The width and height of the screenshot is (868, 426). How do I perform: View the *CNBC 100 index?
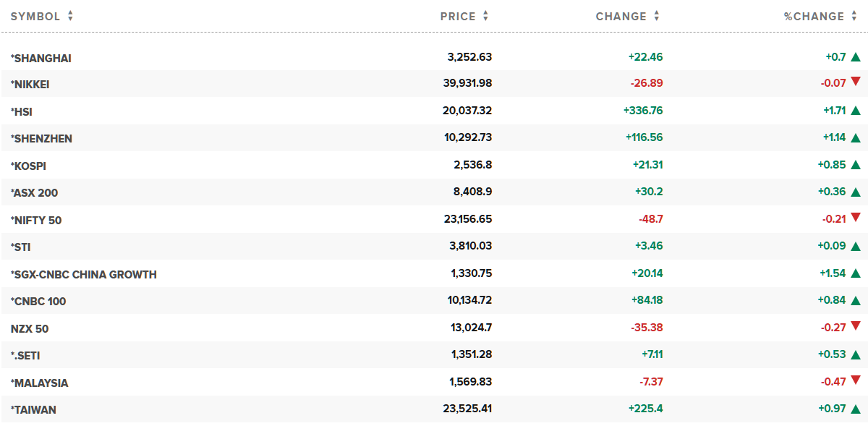(38, 302)
